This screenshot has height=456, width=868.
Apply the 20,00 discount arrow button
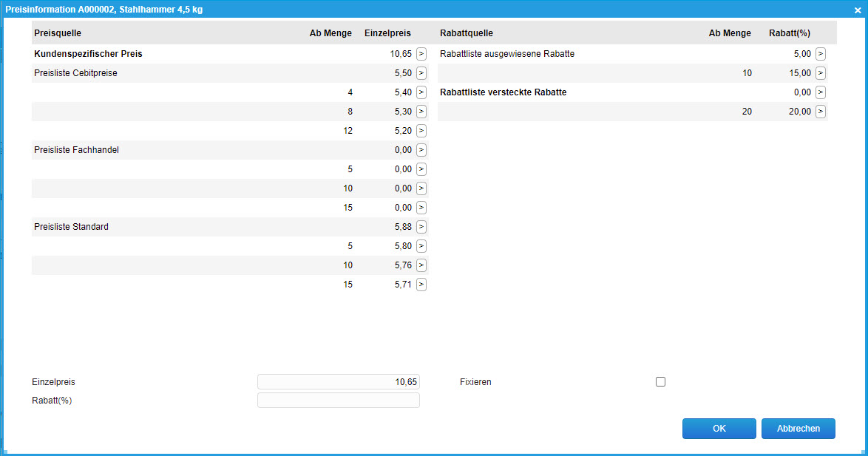click(821, 112)
